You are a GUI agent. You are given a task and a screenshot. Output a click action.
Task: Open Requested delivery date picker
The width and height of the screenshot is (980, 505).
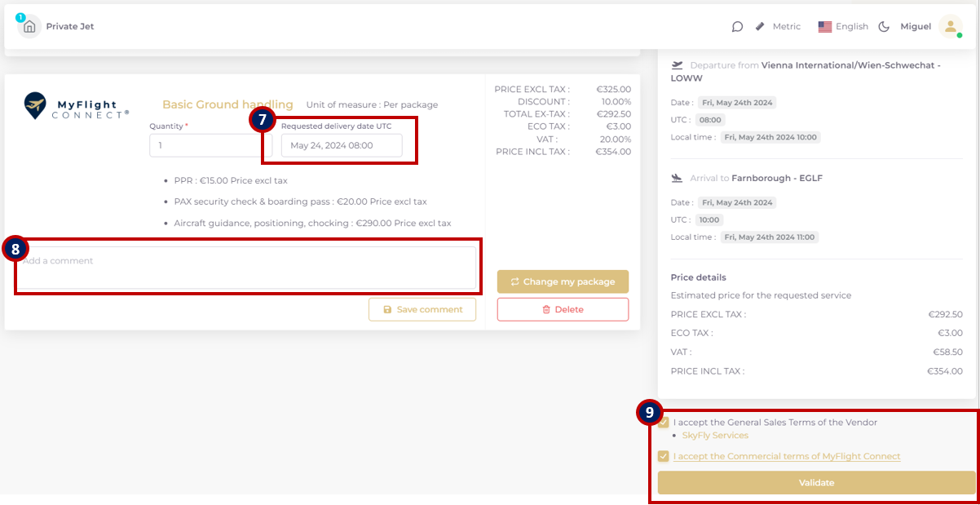[342, 146]
